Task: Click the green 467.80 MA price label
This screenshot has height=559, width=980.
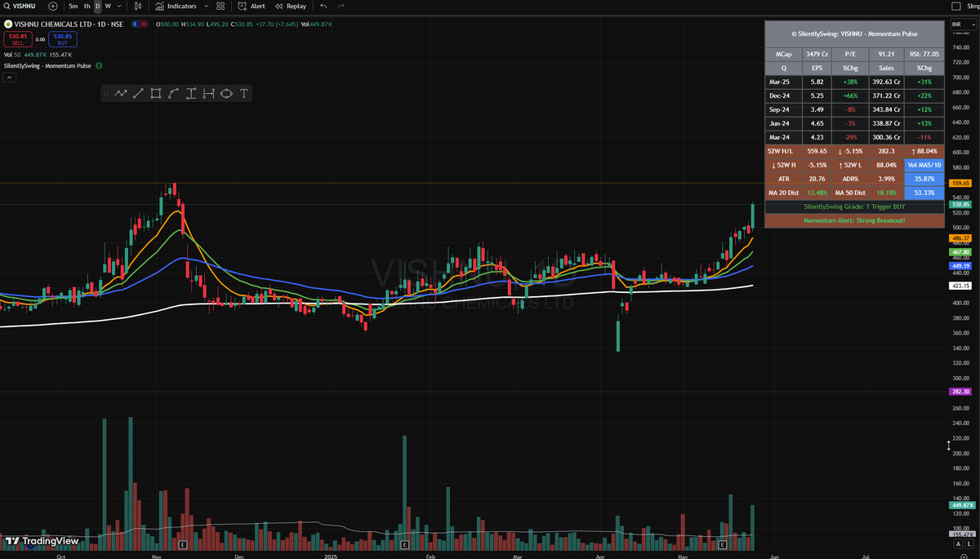Action: (960, 253)
